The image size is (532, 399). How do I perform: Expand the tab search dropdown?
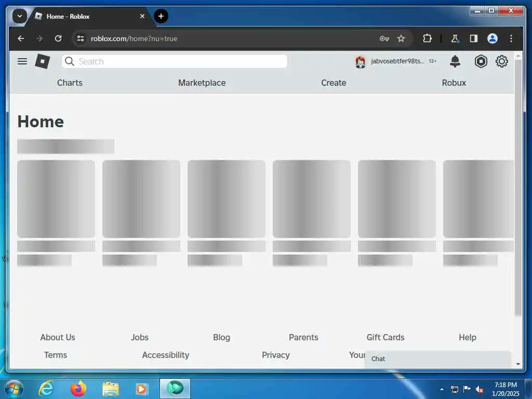(20, 16)
